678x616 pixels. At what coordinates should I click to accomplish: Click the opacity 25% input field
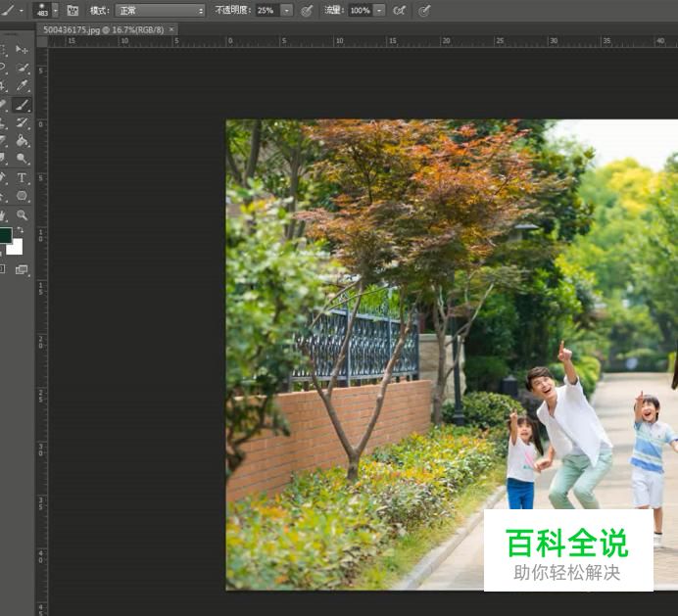click(x=266, y=10)
